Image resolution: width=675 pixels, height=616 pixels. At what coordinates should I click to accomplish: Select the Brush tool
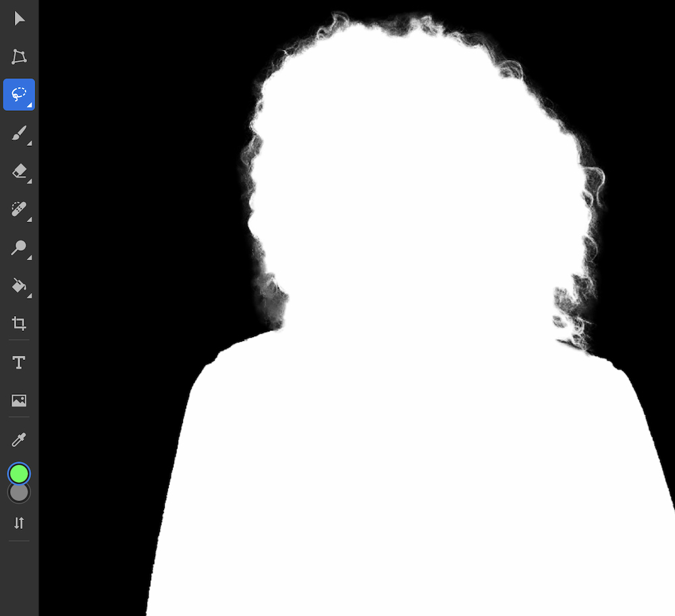pos(19,133)
